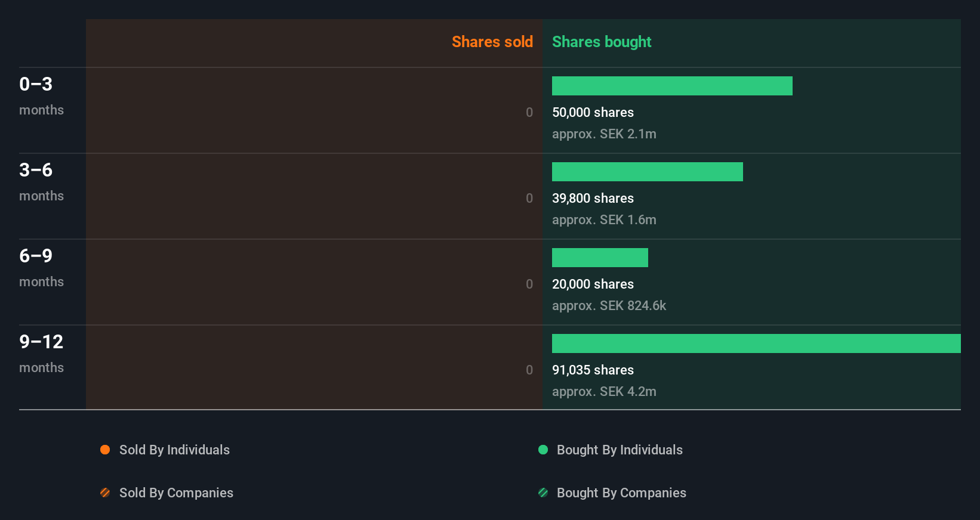Screen dimensions: 980x520
Task: Click the sold zero in 0–3 months row
Action: (529, 112)
